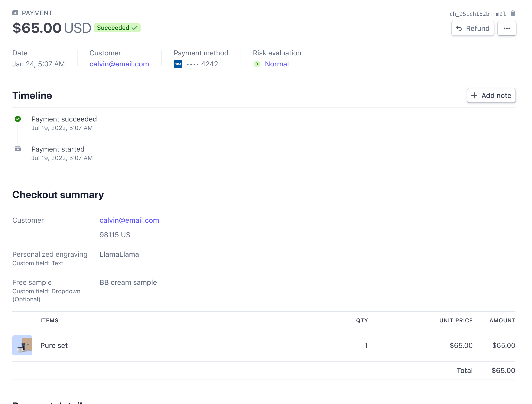
Task: Click the Visa card icon
Action: (x=178, y=64)
